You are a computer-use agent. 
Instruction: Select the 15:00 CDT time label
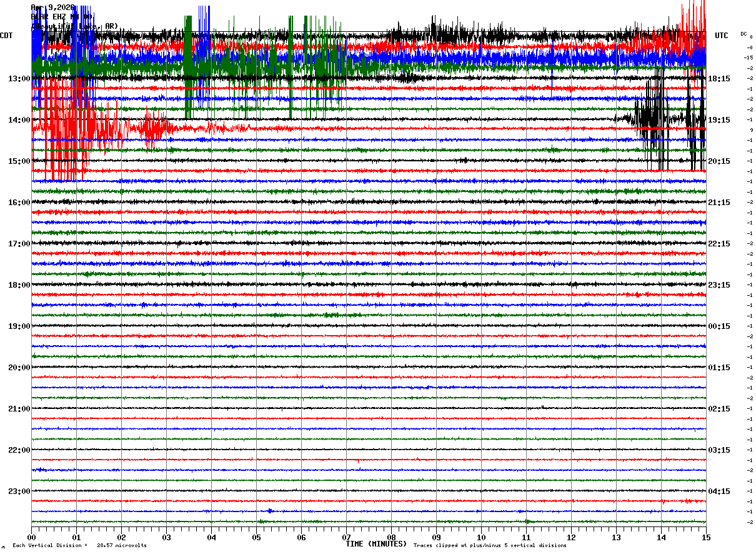(19, 161)
